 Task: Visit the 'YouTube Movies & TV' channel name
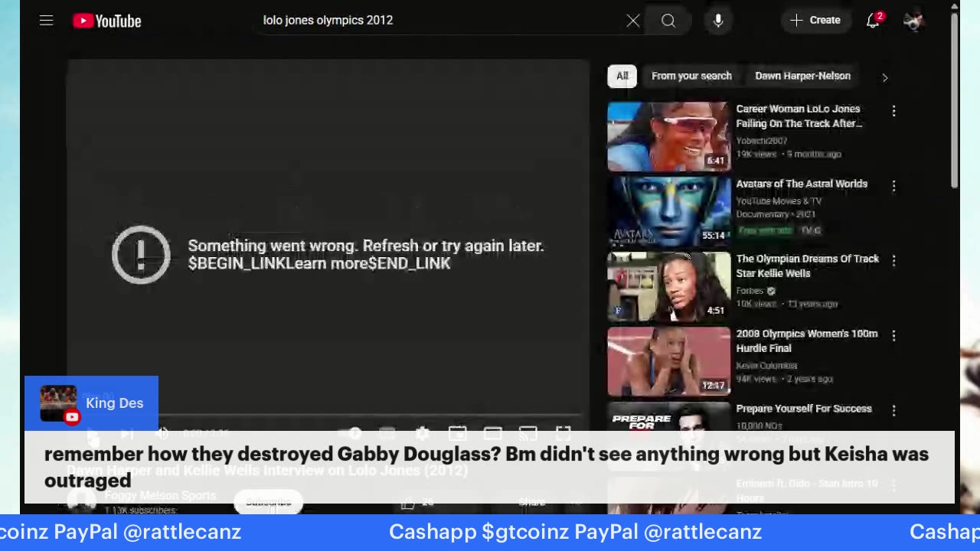779,201
